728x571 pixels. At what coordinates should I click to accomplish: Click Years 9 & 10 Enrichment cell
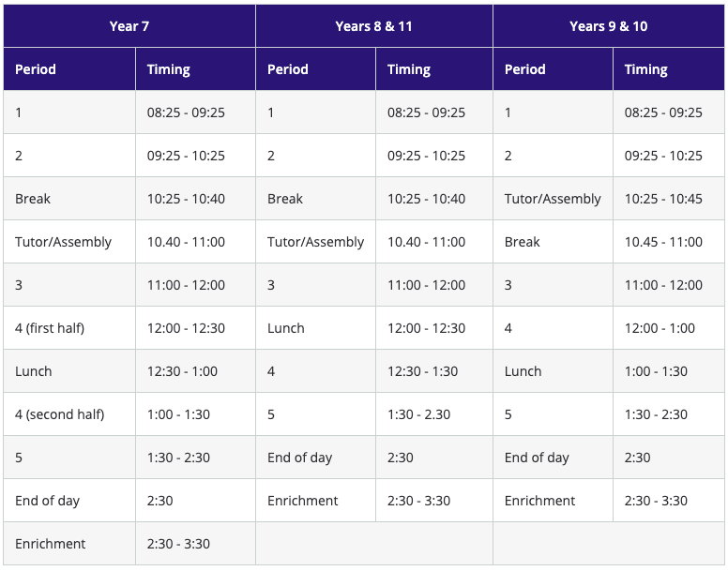point(553,501)
